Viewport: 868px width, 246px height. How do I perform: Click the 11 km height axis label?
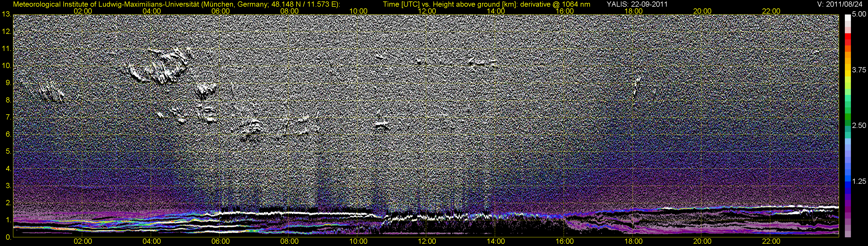click(7, 49)
